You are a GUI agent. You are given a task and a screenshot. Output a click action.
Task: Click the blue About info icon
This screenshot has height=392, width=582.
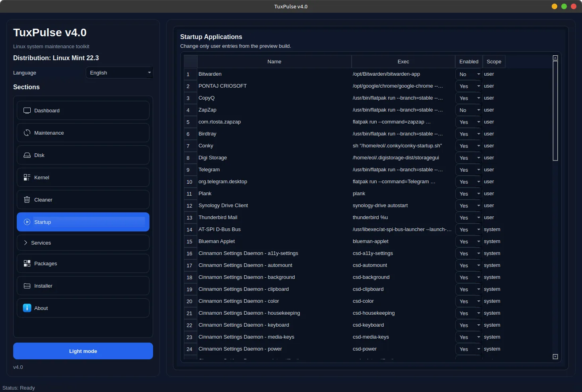coord(27,308)
